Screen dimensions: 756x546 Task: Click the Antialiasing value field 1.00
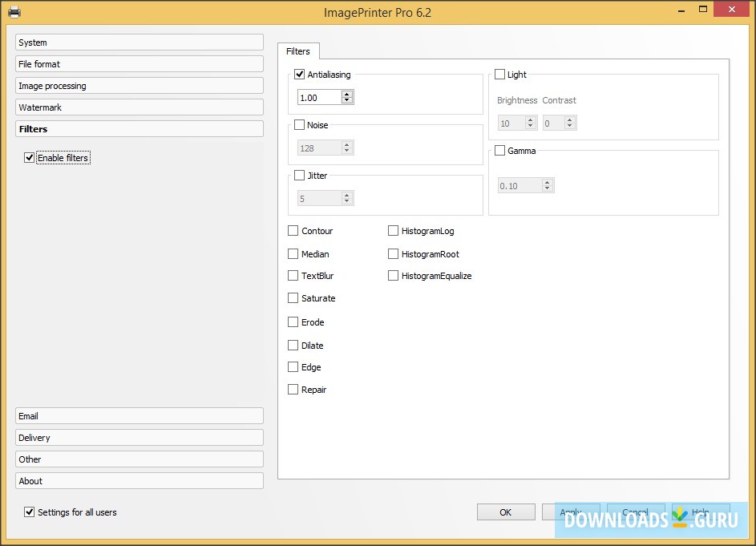(319, 98)
